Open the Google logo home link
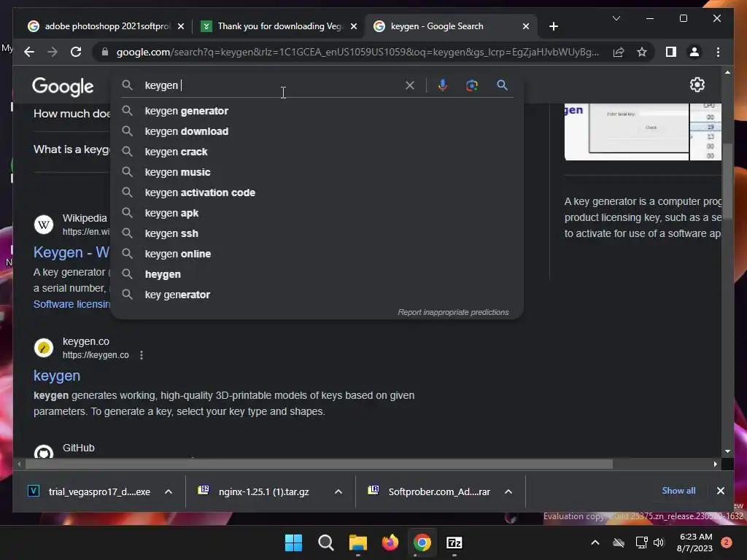The image size is (747, 560). [63, 87]
